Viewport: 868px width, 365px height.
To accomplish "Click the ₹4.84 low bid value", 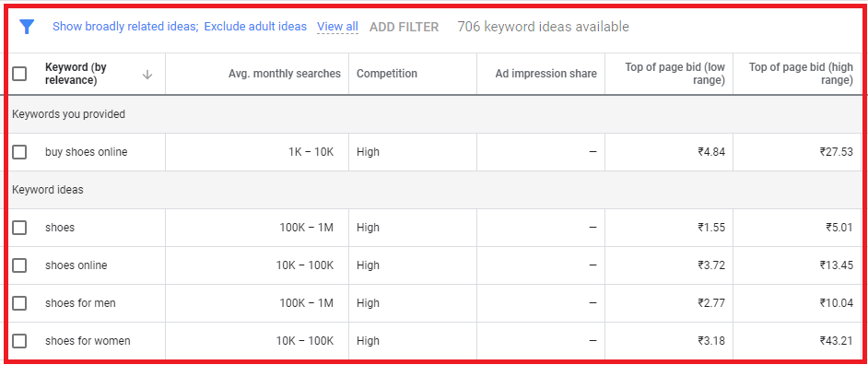I will point(711,152).
